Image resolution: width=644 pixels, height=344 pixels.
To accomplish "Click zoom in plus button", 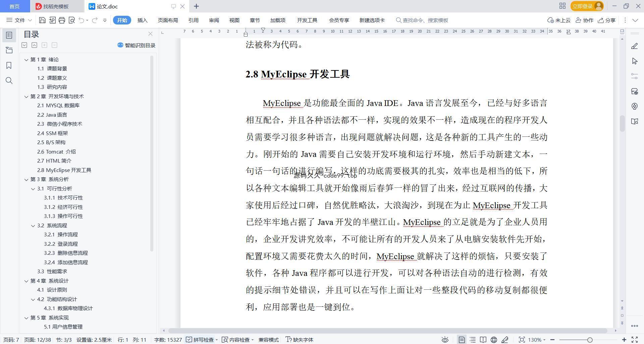I will [624, 340].
